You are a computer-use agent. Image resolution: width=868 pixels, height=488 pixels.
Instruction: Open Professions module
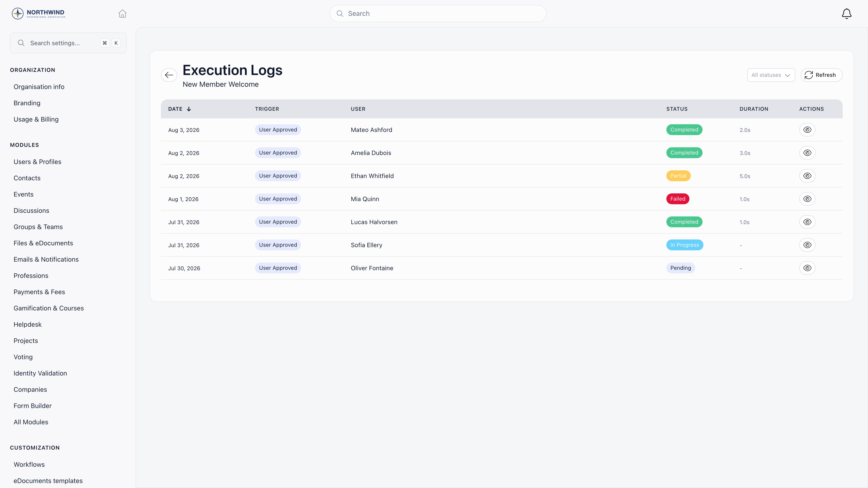tap(31, 275)
